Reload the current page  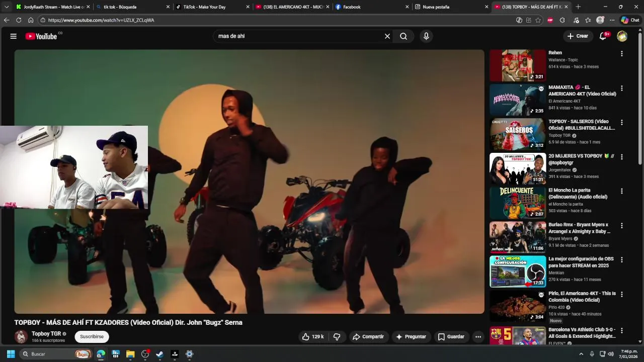19,20
